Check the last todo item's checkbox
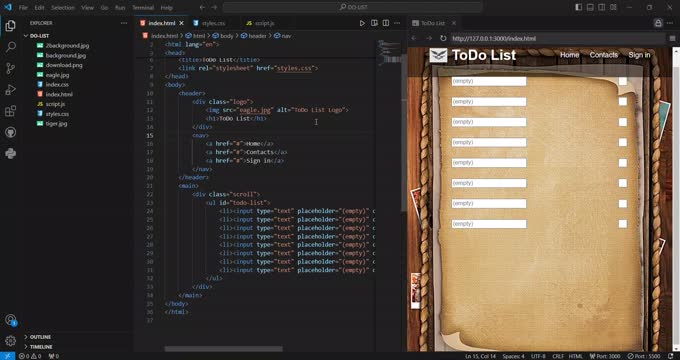Viewport: 680px width, 360px height. [x=623, y=224]
